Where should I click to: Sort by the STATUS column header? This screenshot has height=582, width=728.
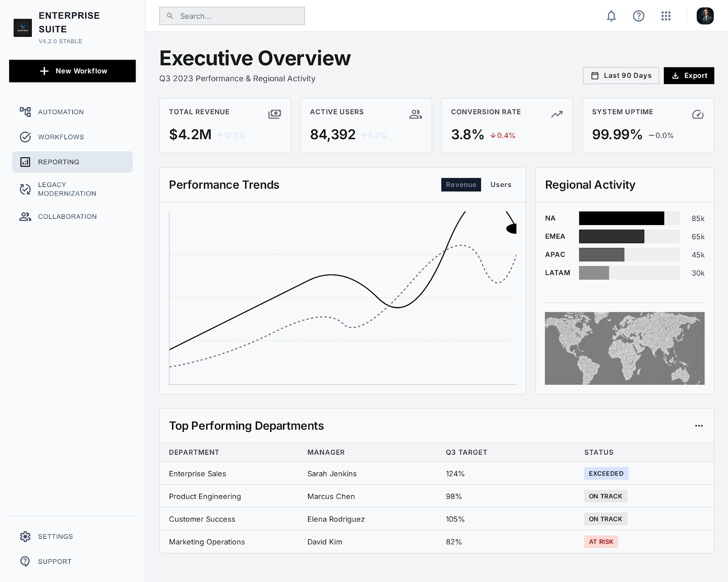[x=599, y=452]
